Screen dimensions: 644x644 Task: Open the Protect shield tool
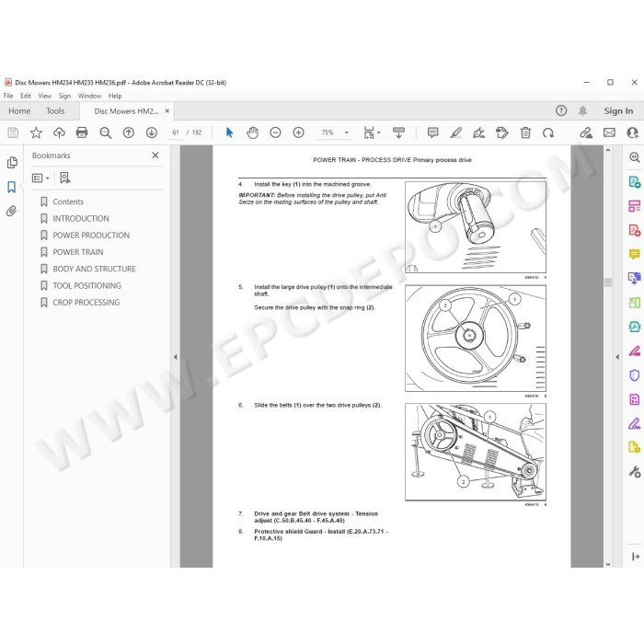[634, 375]
